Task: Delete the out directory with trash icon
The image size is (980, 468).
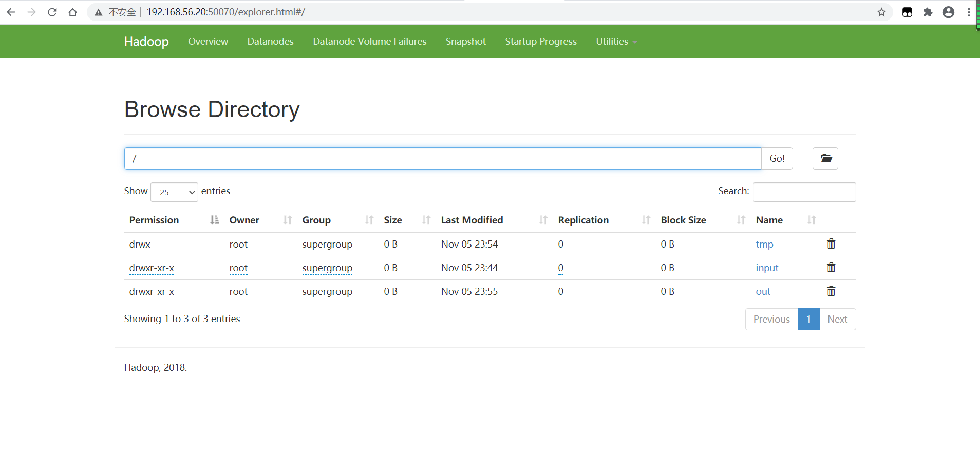Action: click(x=831, y=291)
